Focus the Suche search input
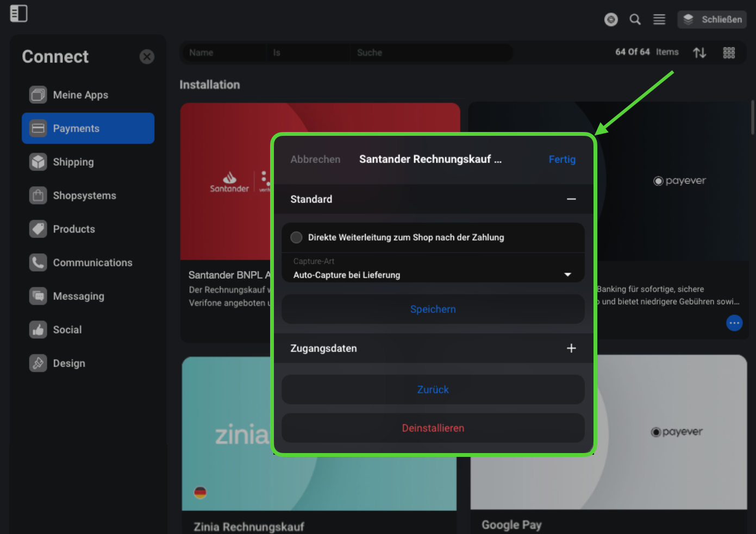 (x=430, y=53)
